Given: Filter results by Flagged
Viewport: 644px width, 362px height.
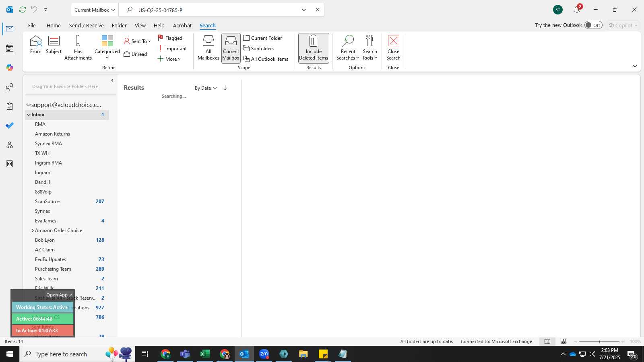Looking at the screenshot, I should click(x=170, y=38).
